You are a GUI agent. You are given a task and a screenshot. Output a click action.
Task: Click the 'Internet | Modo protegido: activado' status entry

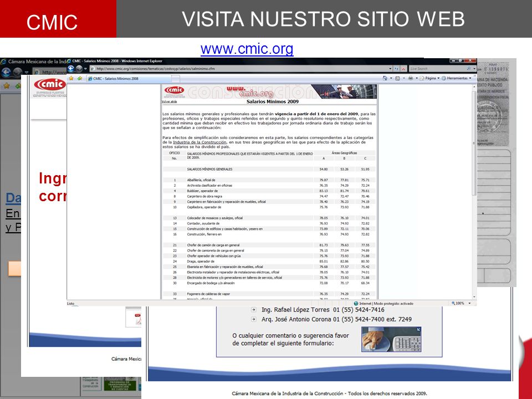click(383, 303)
